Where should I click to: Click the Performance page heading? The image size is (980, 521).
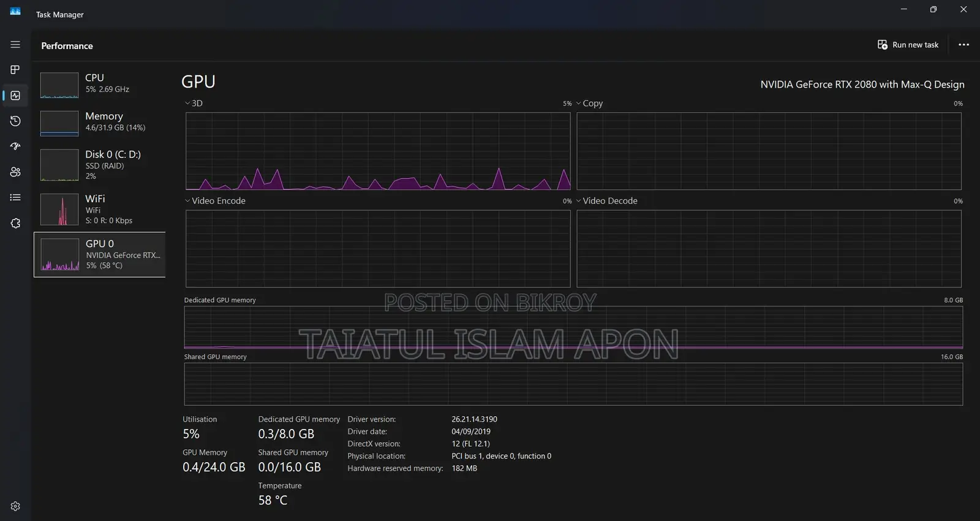tap(67, 46)
